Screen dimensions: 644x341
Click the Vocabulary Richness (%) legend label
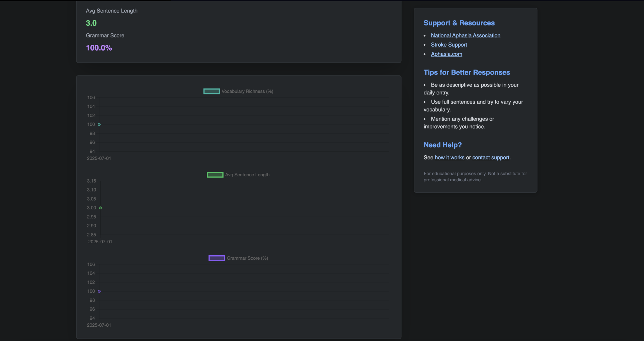click(x=247, y=91)
